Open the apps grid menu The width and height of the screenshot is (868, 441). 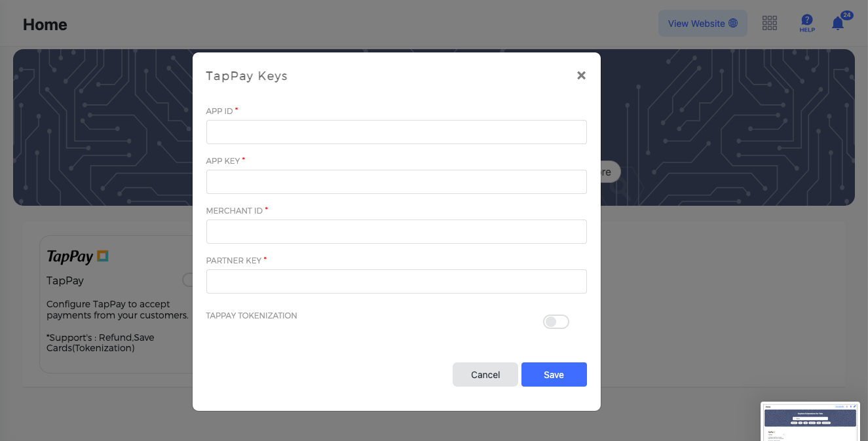coord(770,24)
